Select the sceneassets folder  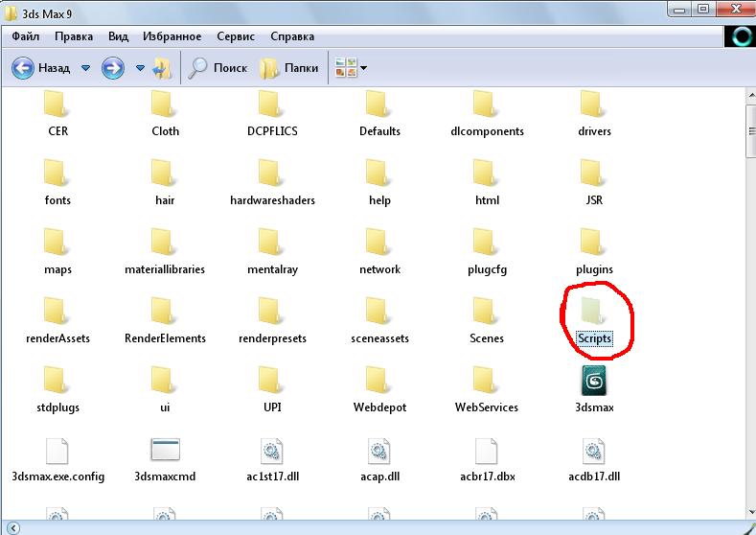coord(379,321)
